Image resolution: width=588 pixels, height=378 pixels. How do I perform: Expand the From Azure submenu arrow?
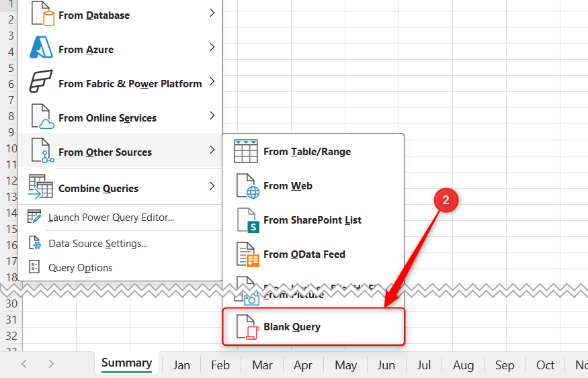(x=212, y=47)
